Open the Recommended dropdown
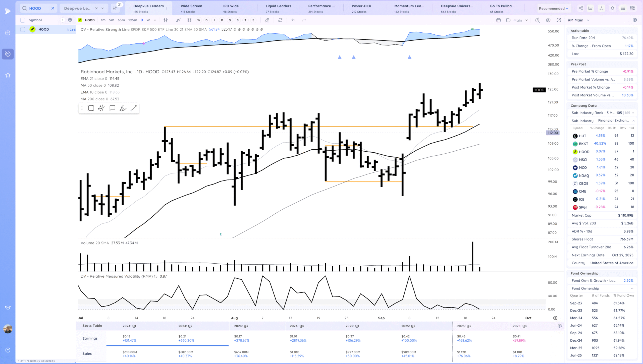 click(x=553, y=8)
